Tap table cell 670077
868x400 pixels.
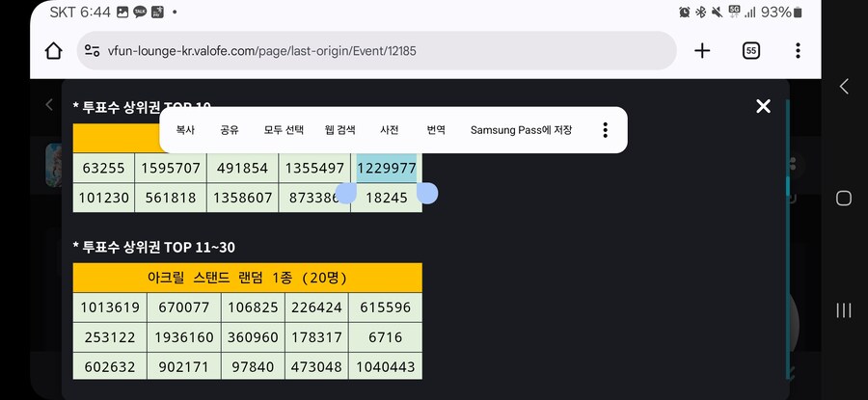tap(184, 307)
